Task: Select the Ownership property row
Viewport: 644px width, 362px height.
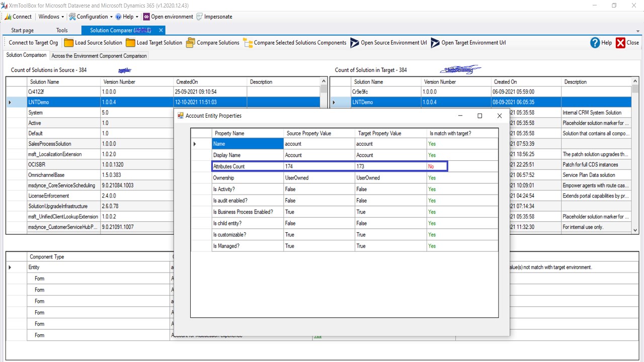Action: (x=345, y=178)
